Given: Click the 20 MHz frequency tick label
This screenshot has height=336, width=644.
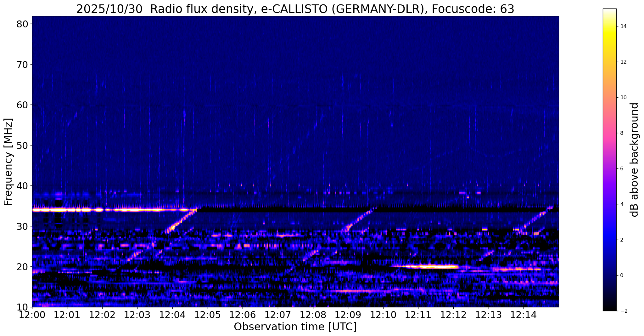Looking at the screenshot, I should pyautogui.click(x=22, y=267).
